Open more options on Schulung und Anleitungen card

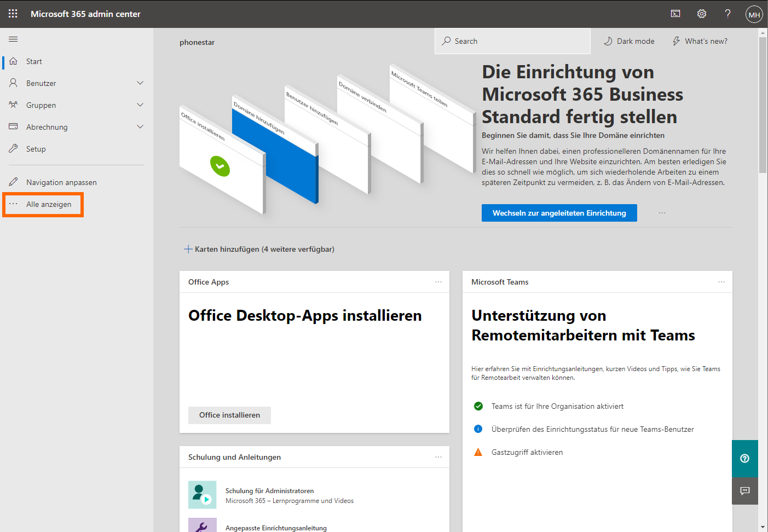click(x=438, y=457)
